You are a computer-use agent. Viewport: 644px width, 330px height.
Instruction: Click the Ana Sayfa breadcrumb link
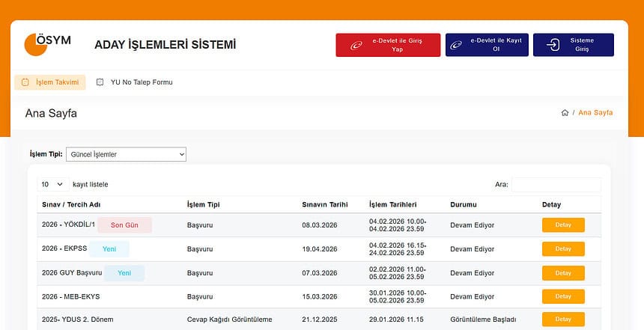(x=595, y=113)
